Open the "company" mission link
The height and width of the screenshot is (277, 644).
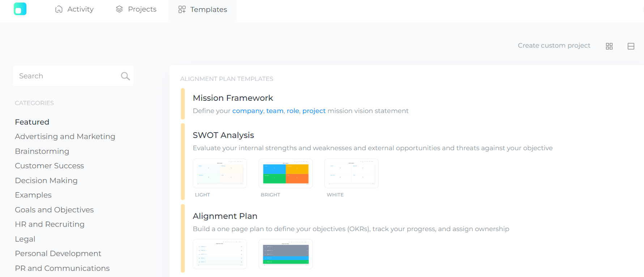tap(247, 111)
